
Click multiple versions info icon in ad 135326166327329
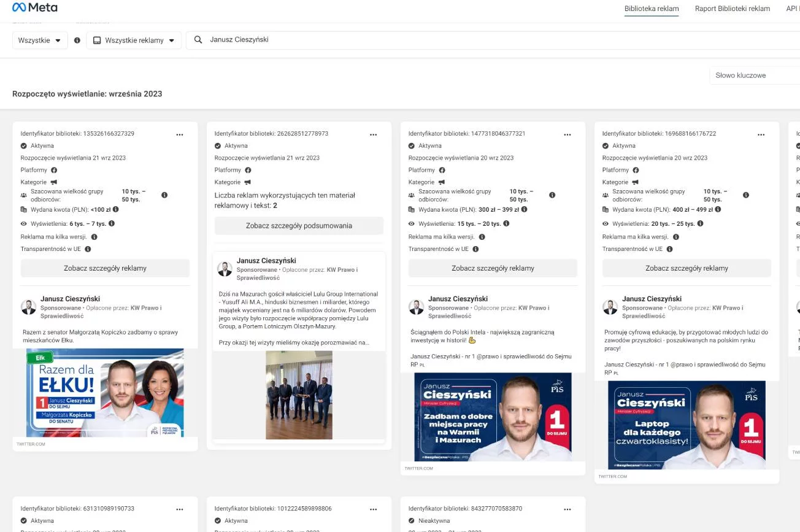point(94,237)
